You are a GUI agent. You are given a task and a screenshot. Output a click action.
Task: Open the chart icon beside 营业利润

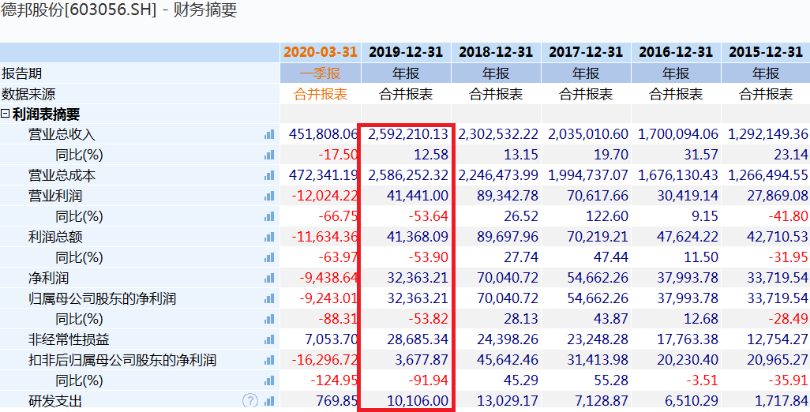point(269,195)
